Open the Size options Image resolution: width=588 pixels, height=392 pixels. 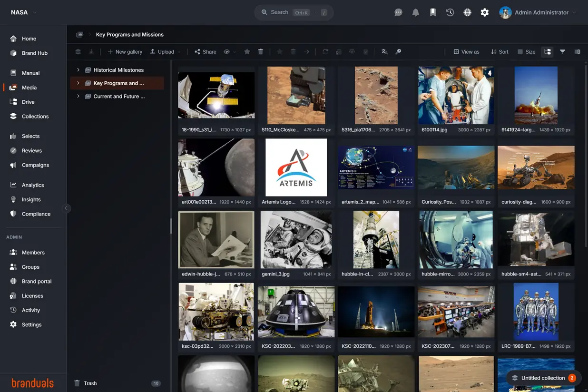526,52
